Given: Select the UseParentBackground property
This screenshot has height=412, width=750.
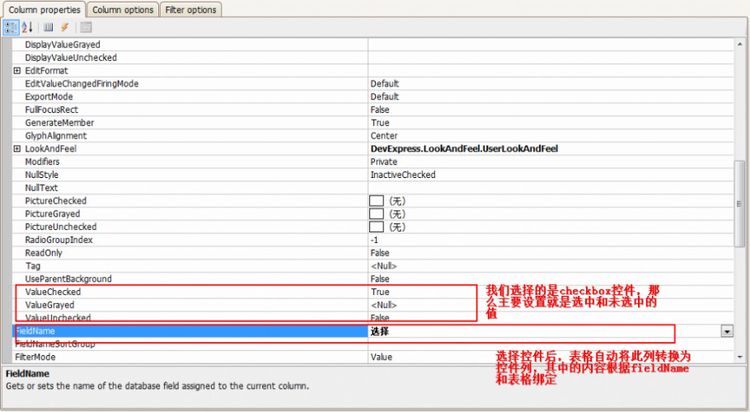Looking at the screenshot, I should point(68,279).
